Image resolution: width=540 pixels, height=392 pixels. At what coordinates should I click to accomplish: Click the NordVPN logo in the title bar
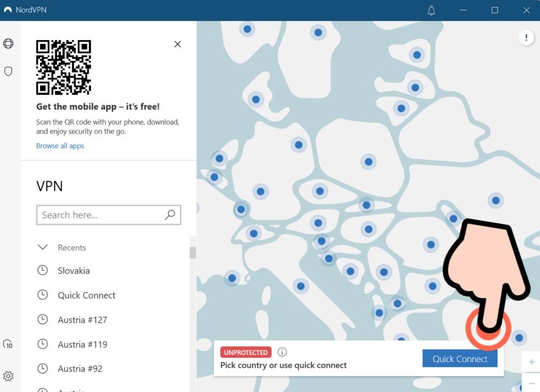(8, 10)
